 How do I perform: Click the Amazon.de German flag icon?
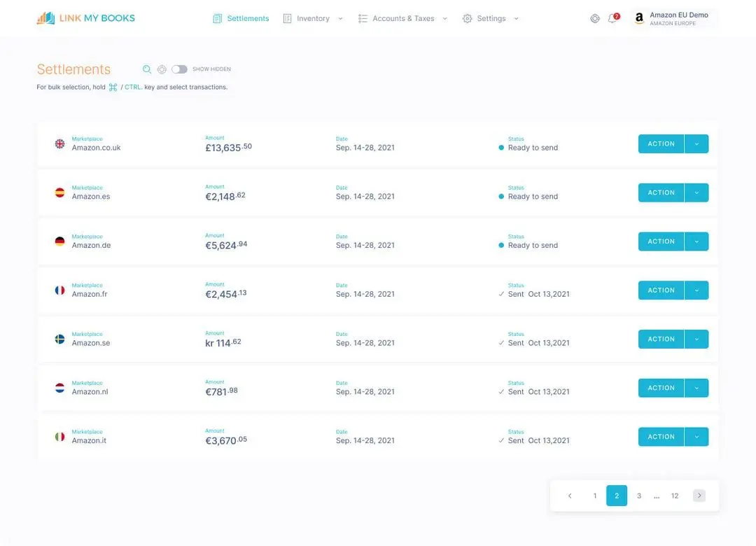point(59,241)
